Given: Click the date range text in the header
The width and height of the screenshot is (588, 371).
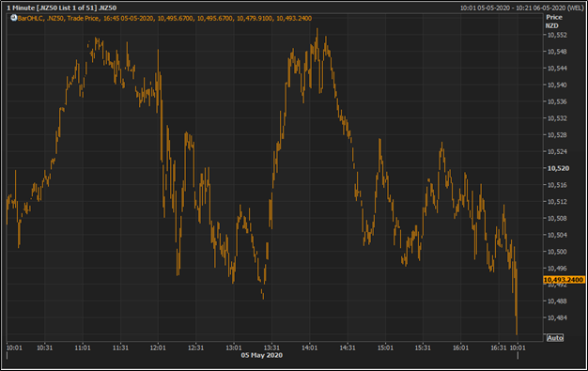Looking at the screenshot, I should (x=521, y=8).
